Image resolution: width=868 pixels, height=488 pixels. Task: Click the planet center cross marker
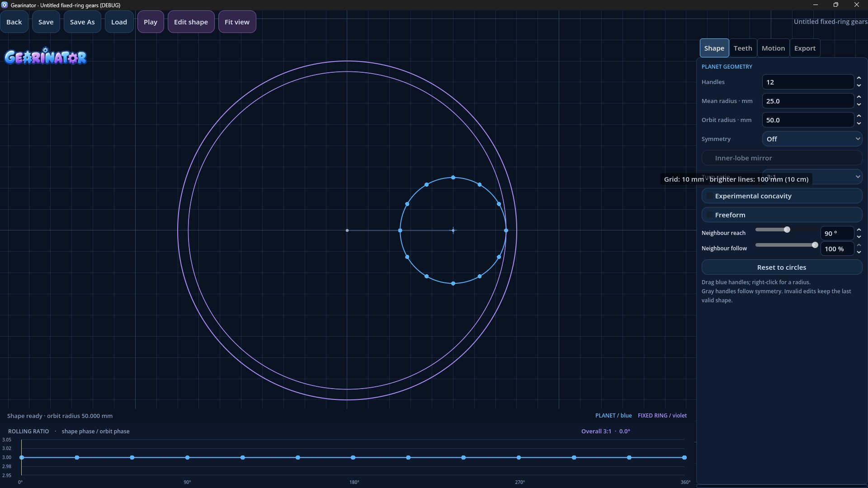[x=453, y=231]
